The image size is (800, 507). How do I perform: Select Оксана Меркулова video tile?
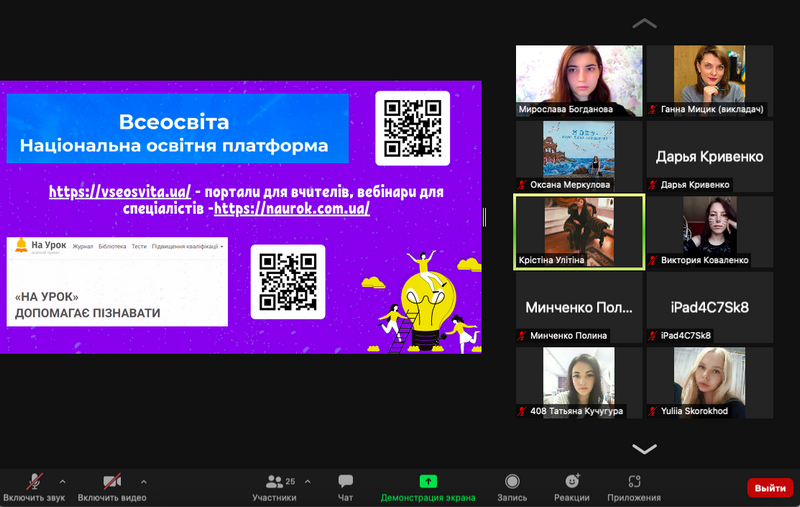tap(579, 156)
